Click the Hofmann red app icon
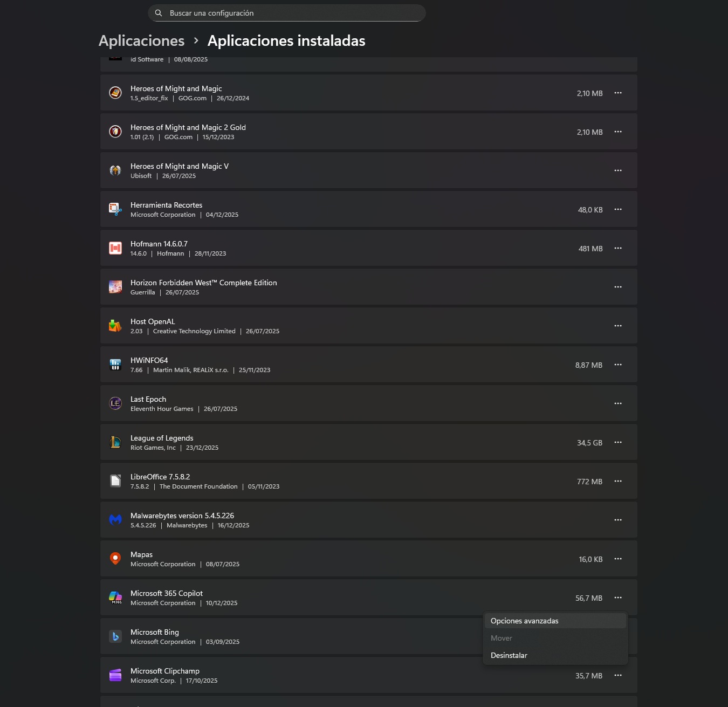728x707 pixels. pos(115,248)
